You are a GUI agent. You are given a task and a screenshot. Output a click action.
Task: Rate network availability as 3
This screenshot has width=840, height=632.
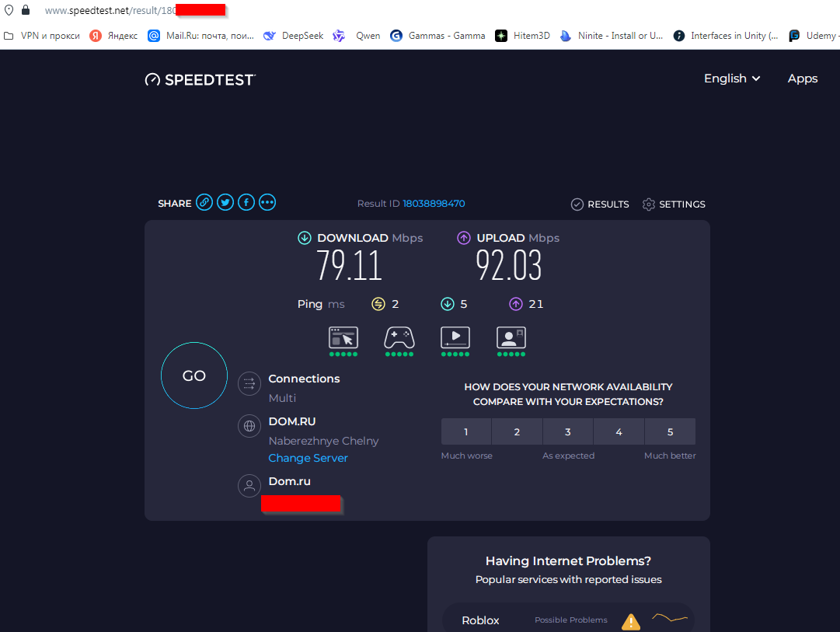(x=568, y=431)
